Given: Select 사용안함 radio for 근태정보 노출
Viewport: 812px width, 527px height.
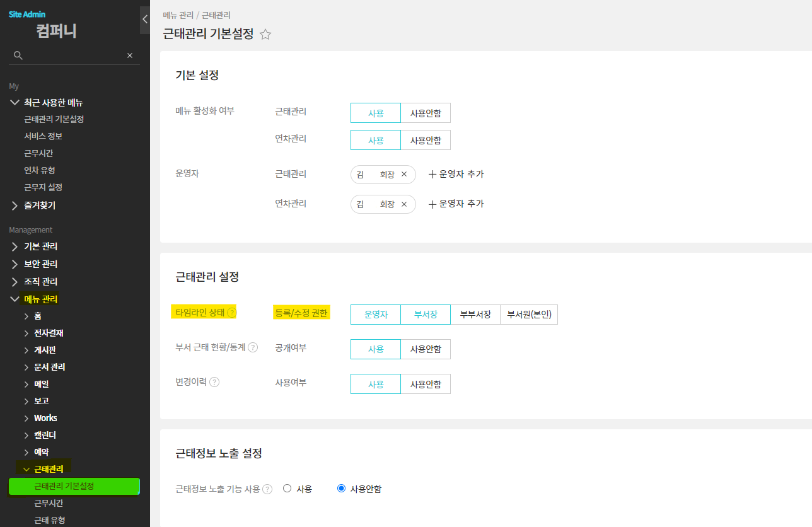Looking at the screenshot, I should [342, 489].
